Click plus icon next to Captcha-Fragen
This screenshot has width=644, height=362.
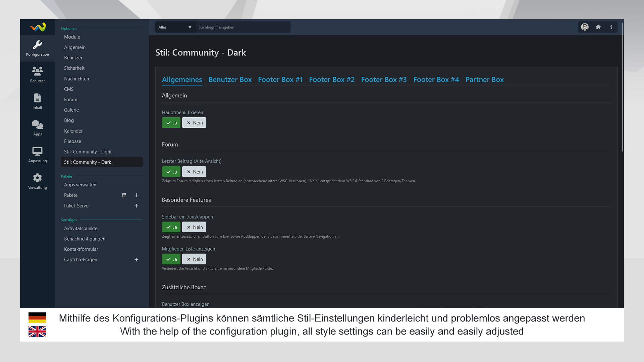point(137,260)
